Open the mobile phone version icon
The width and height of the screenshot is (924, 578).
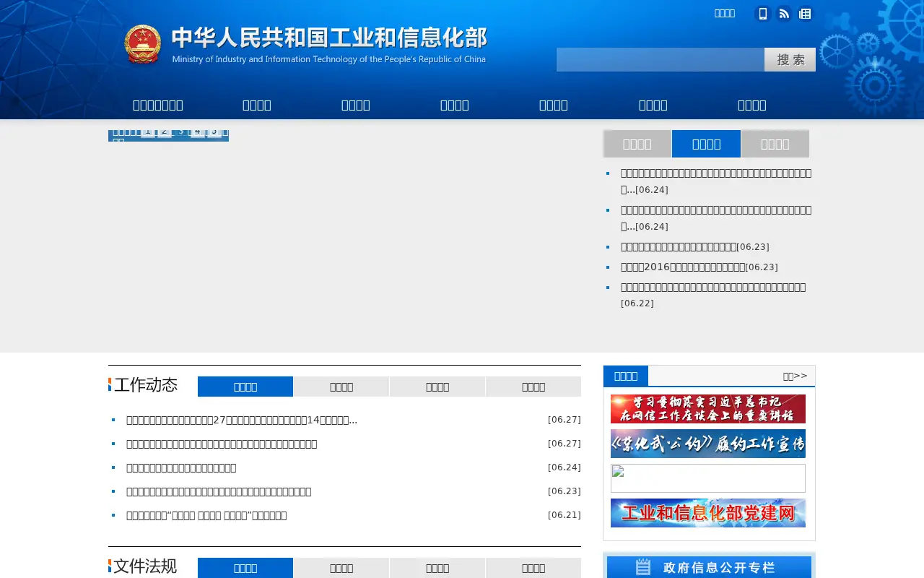(762, 14)
